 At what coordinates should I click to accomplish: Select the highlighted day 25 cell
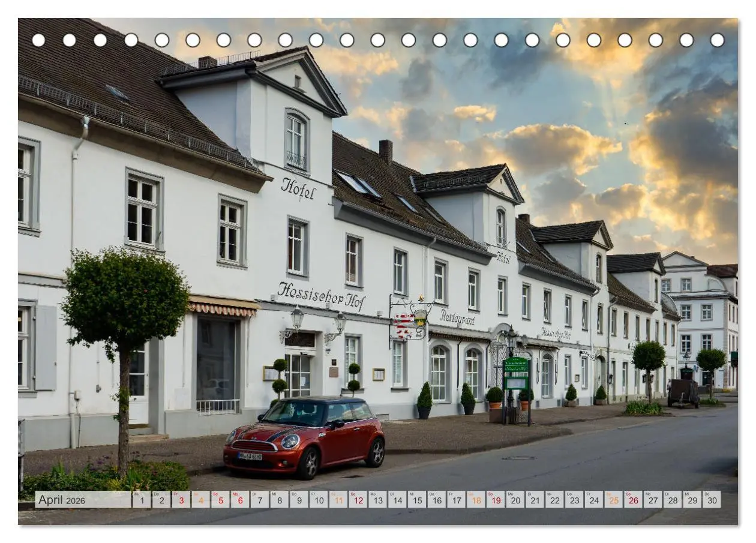point(613,500)
